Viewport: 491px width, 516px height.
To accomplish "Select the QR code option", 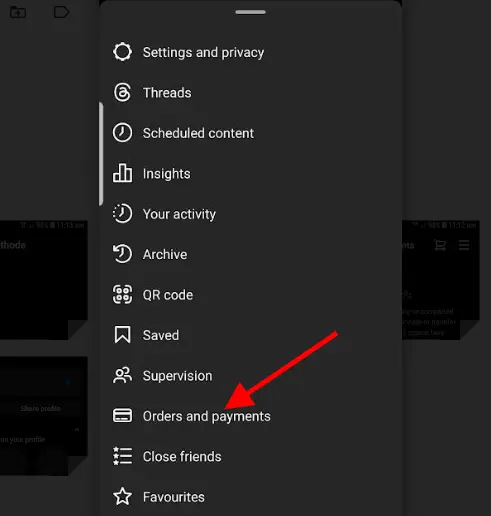I will pyautogui.click(x=168, y=295).
